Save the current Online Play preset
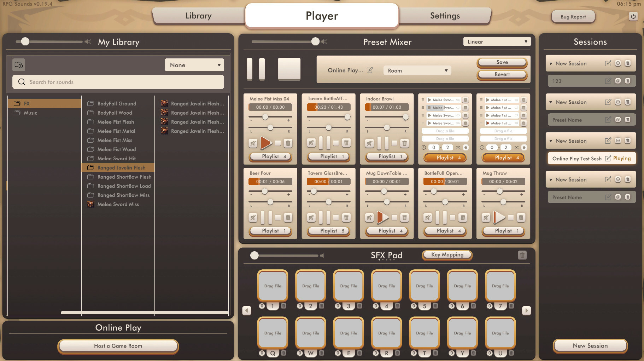Image resolution: width=644 pixels, height=361 pixels. pos(502,62)
